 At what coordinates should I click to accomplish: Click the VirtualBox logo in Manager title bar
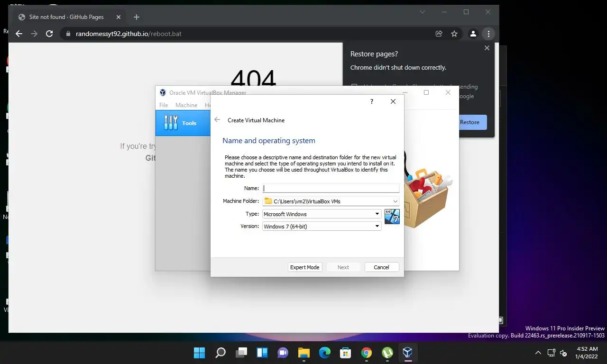click(x=163, y=93)
